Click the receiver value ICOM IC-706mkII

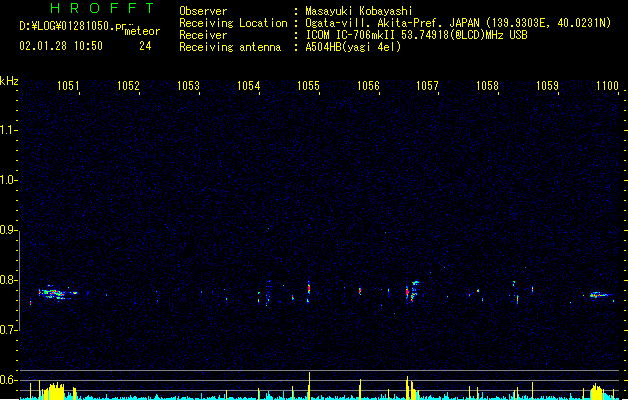tap(351, 35)
